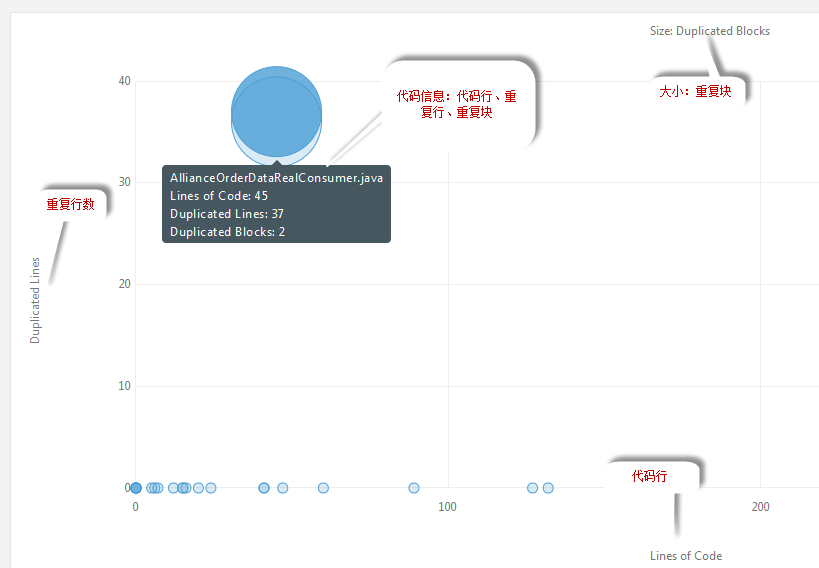The height and width of the screenshot is (568, 819).
Task: Click the file name AllianceOrderDataRealConsumer.java in the tooltip
Action: click(x=276, y=178)
